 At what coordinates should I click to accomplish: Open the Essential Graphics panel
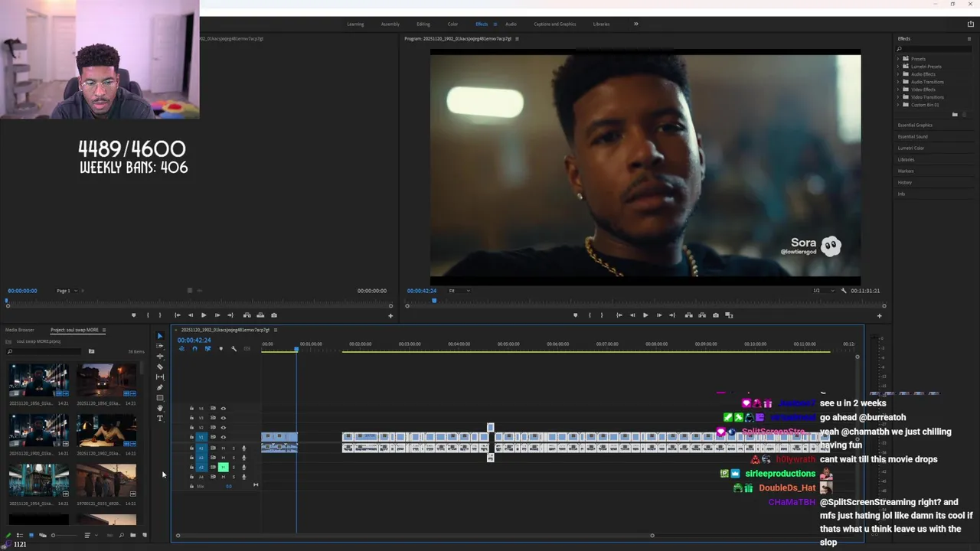click(915, 125)
